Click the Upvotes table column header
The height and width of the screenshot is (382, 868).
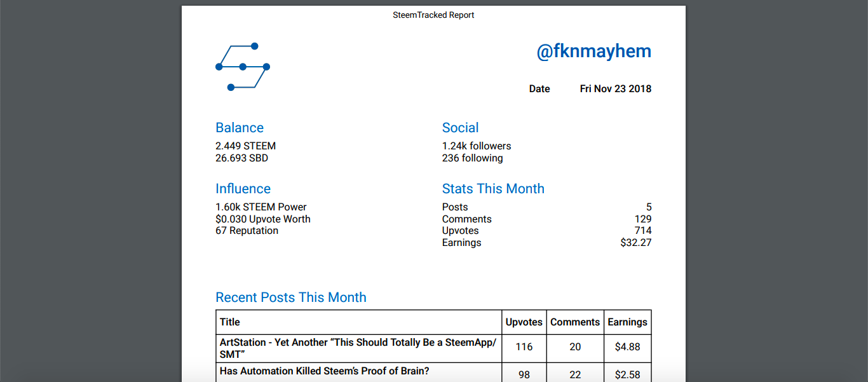(524, 322)
